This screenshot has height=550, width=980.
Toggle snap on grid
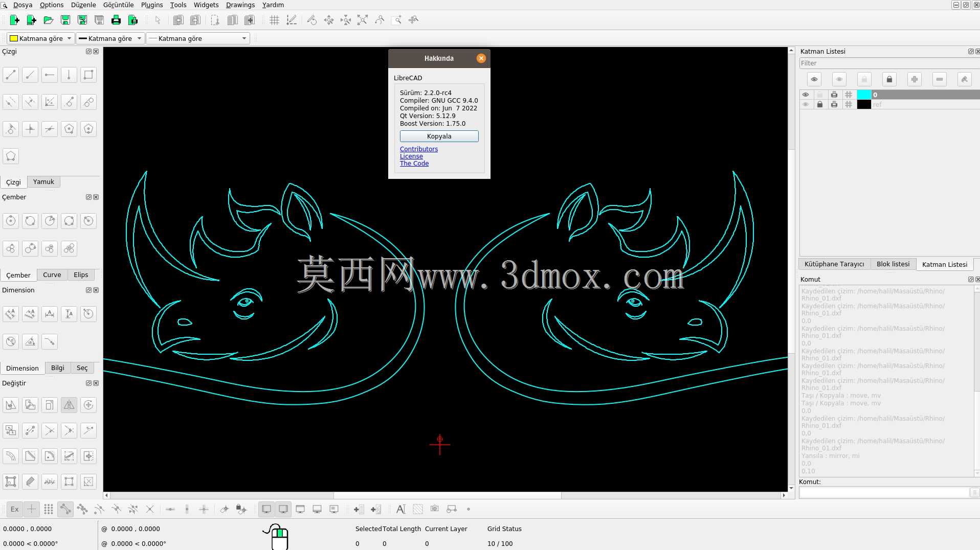49,509
